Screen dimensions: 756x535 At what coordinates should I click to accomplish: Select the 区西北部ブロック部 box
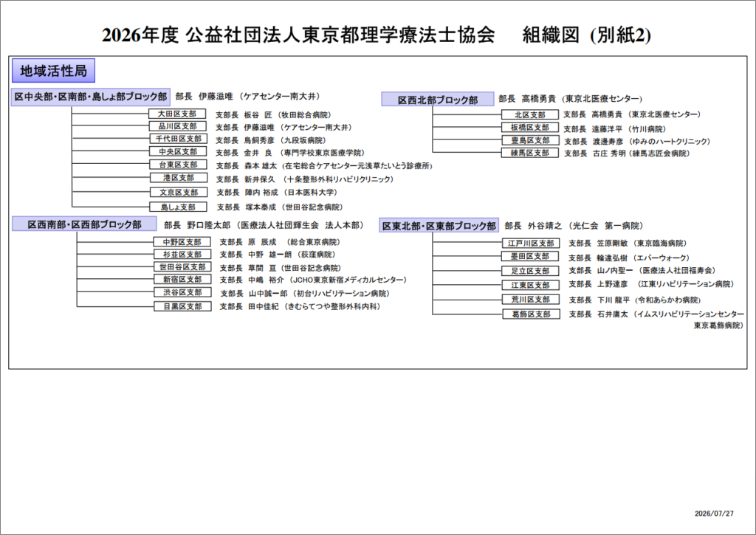pos(438,100)
